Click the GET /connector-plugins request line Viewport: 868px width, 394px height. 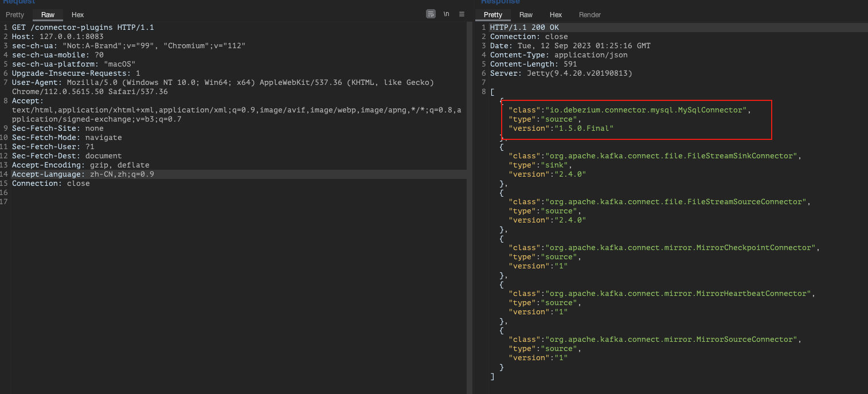tap(83, 28)
